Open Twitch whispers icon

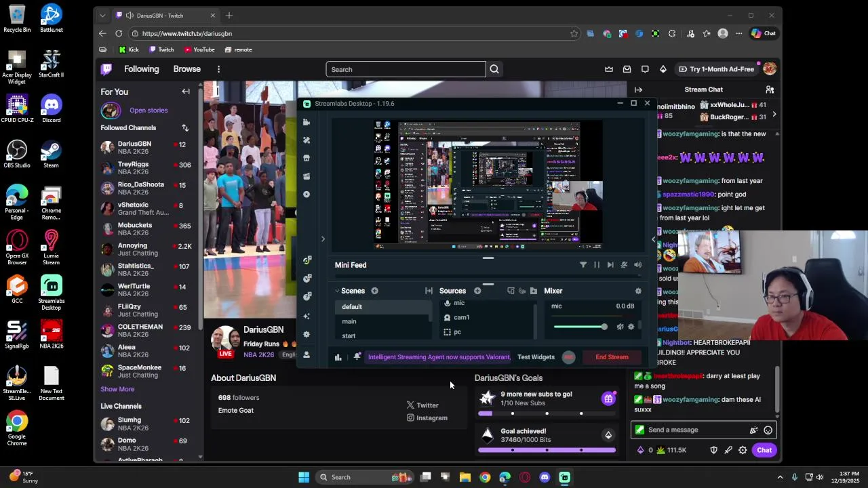click(x=645, y=69)
